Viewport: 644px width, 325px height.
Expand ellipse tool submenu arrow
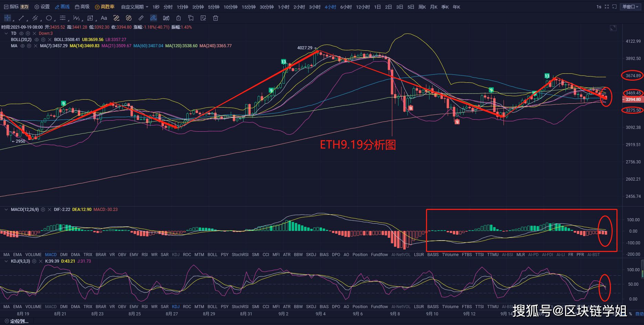[54, 20]
